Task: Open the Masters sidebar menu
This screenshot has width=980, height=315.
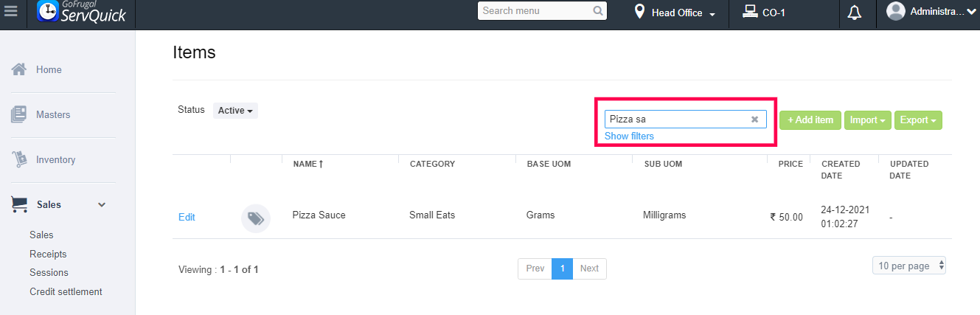Action: click(x=52, y=115)
